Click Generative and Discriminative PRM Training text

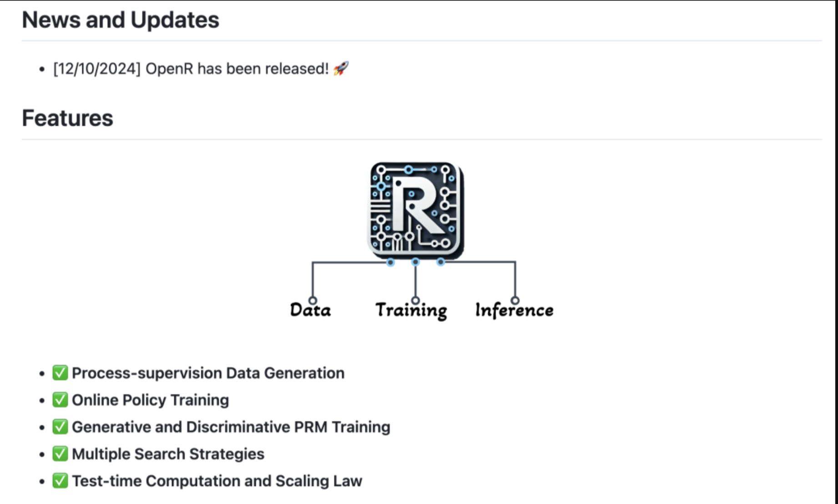(231, 427)
